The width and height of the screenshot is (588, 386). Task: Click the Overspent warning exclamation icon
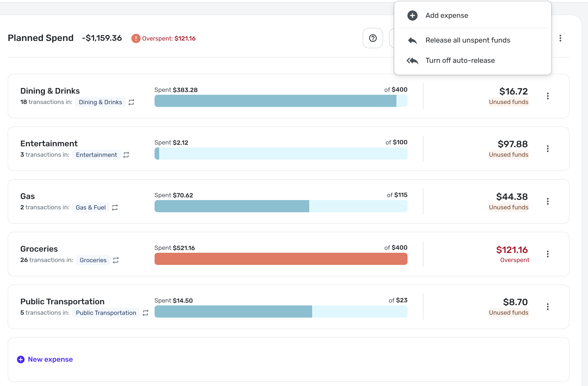[136, 38]
